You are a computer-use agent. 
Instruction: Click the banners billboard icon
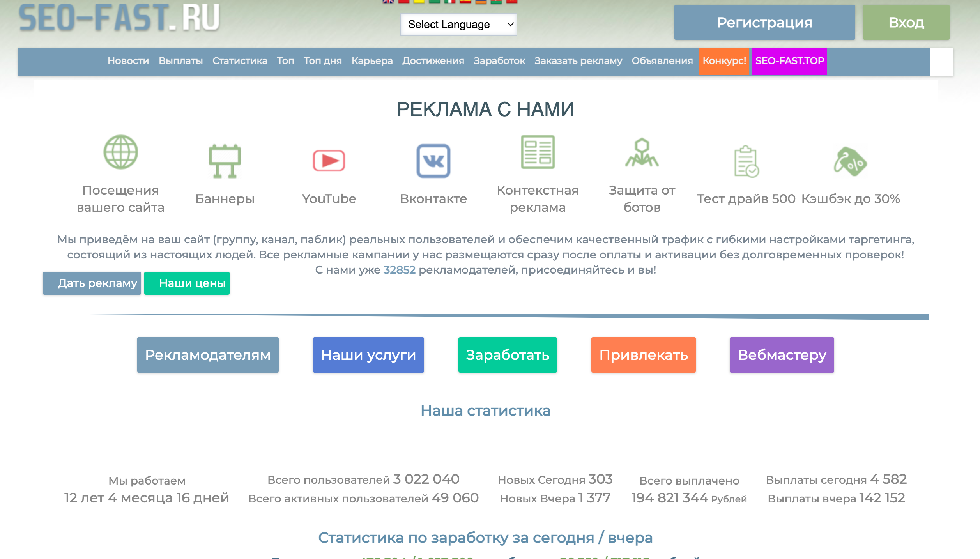[x=225, y=161]
